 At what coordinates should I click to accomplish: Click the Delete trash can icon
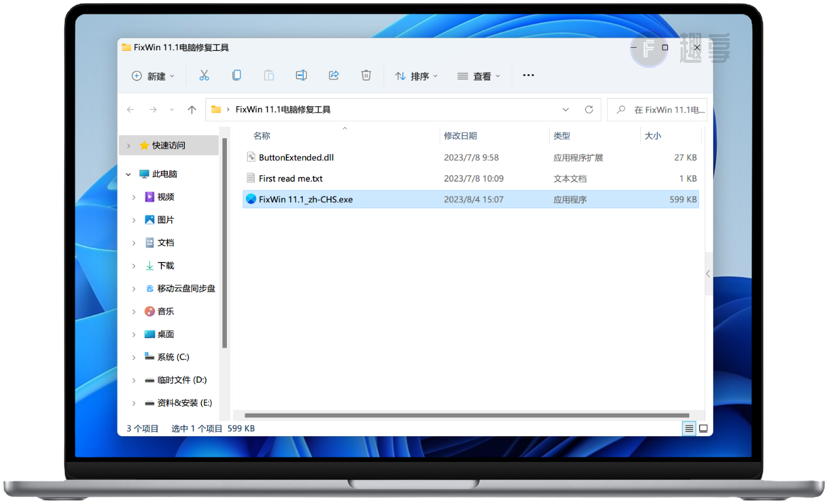click(x=366, y=75)
